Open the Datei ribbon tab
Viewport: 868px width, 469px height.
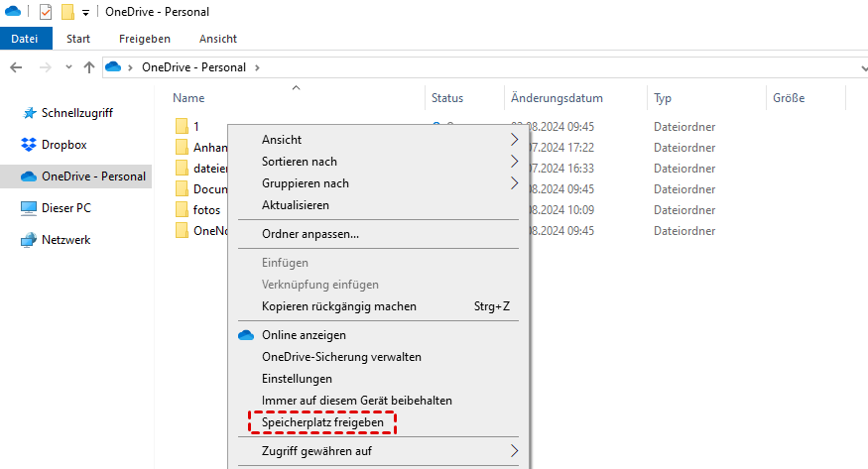click(25, 39)
